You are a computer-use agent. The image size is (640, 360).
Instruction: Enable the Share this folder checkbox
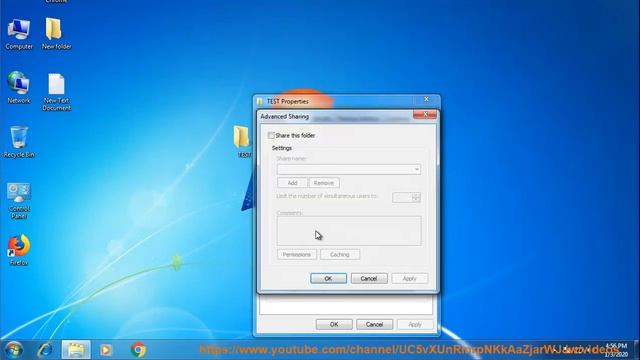coord(271,135)
